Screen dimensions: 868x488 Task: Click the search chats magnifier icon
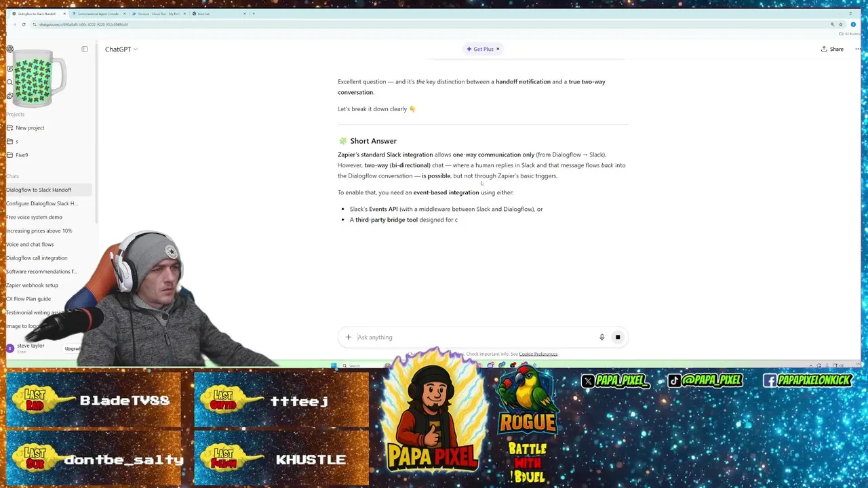coord(9,82)
